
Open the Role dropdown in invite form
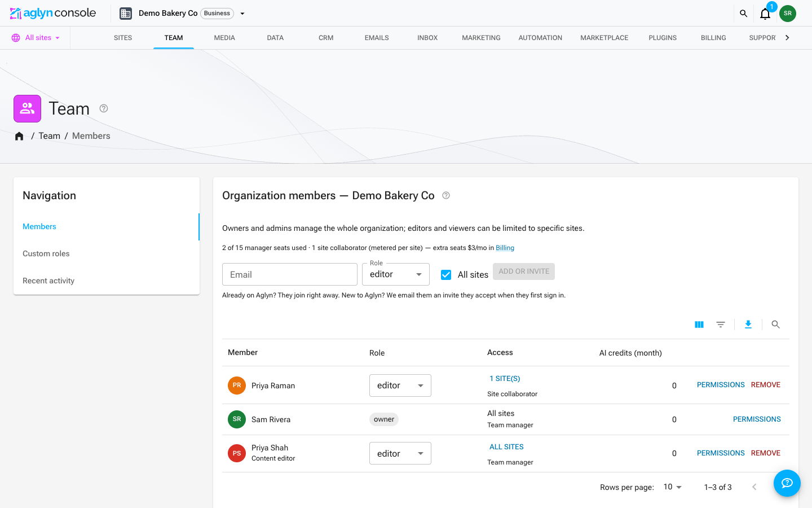396,274
